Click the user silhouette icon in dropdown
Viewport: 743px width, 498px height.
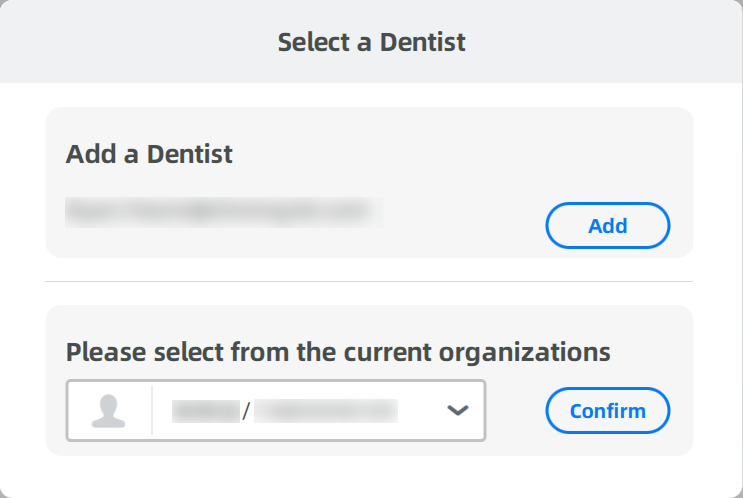coord(109,411)
